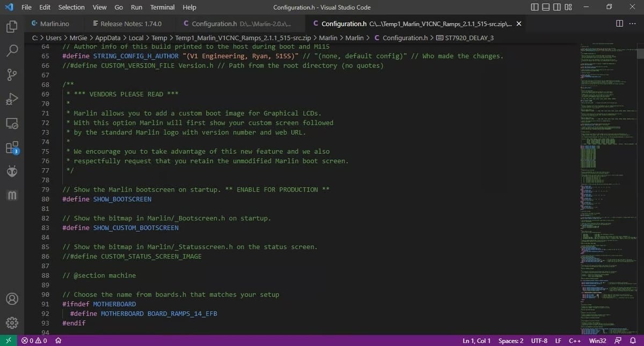
Task: Click 'SHOW_CUSTOM_BOOTSCREEN' on line 83
Action: click(x=136, y=227)
